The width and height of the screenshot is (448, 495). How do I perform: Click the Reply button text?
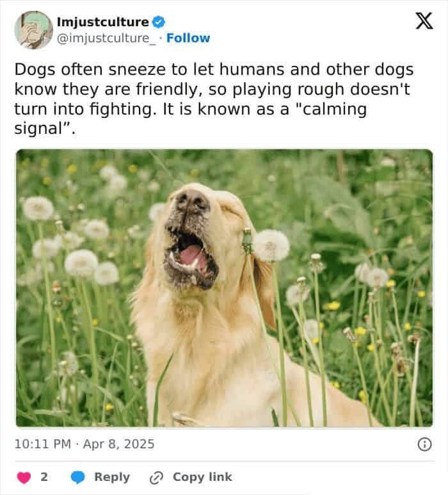(x=112, y=477)
